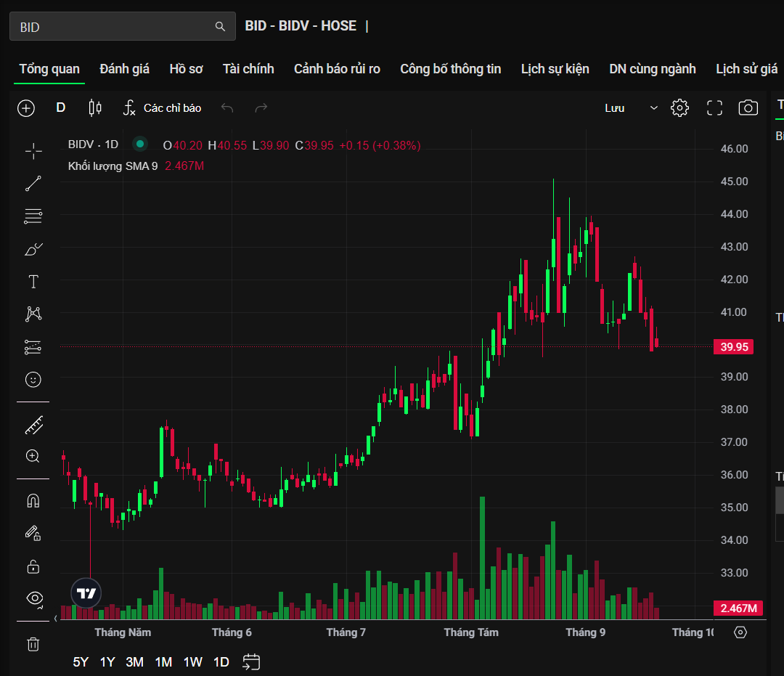
Task: Select the ruler measure tool
Action: click(33, 425)
